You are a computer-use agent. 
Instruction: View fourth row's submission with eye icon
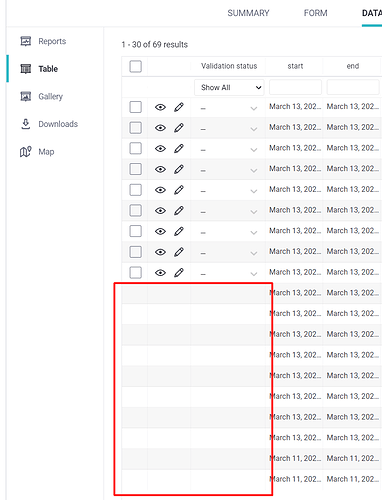(x=160, y=169)
